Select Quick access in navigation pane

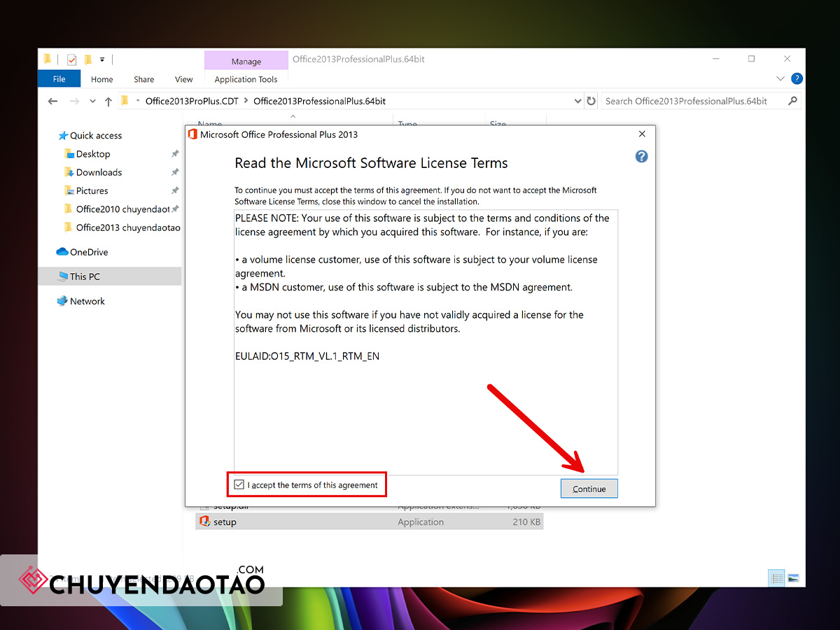(90, 135)
